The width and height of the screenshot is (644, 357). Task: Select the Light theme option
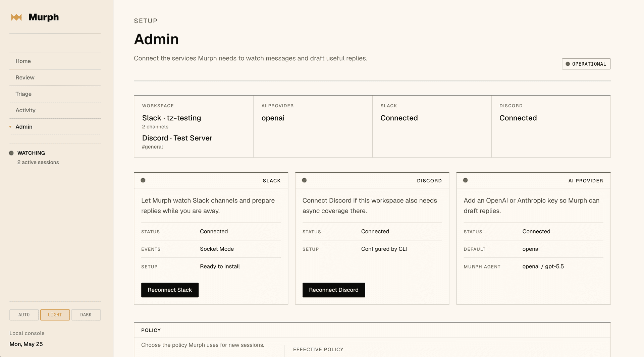tap(55, 315)
